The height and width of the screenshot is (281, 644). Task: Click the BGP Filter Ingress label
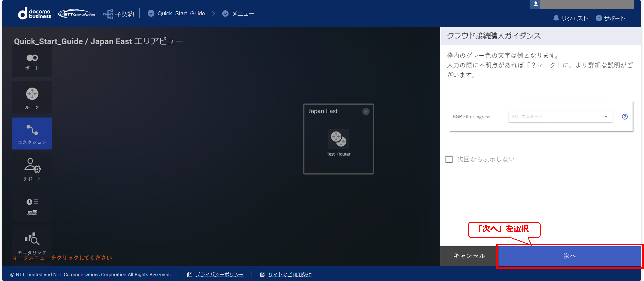[471, 117]
